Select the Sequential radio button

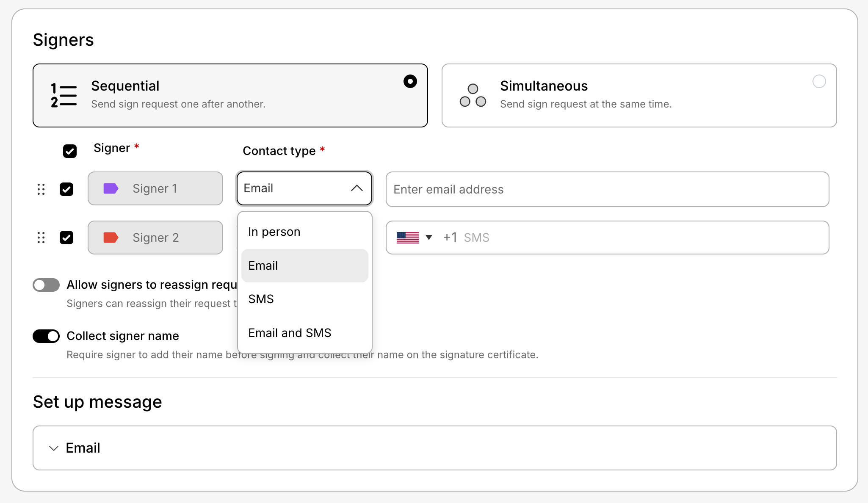410,81
